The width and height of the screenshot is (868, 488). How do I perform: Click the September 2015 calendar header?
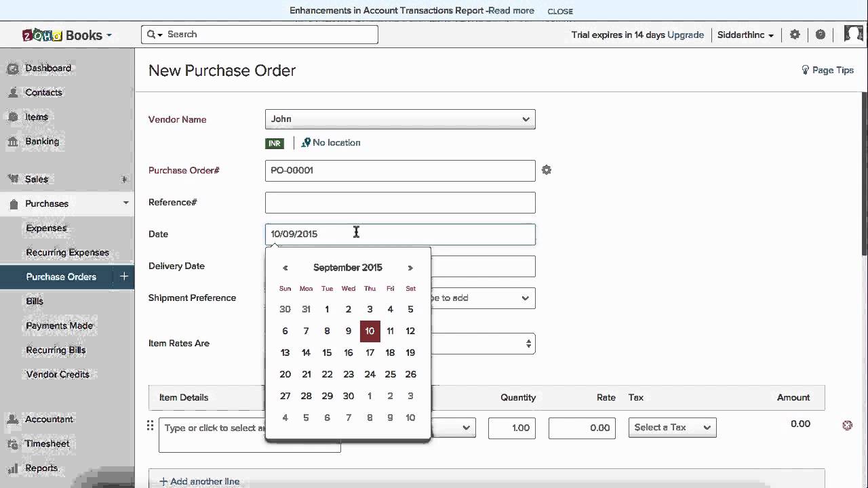click(x=348, y=268)
